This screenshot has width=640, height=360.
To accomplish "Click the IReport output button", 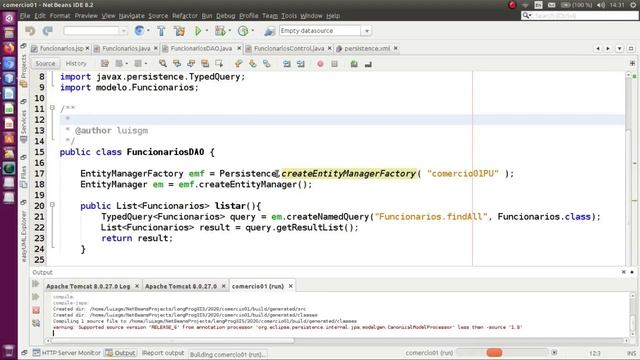I will [162, 353].
